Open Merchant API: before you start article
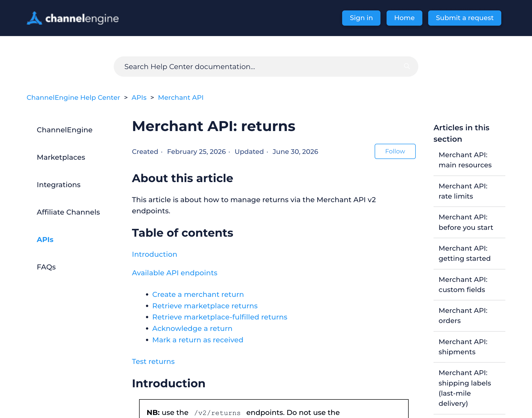This screenshot has width=532, height=418. 466,222
